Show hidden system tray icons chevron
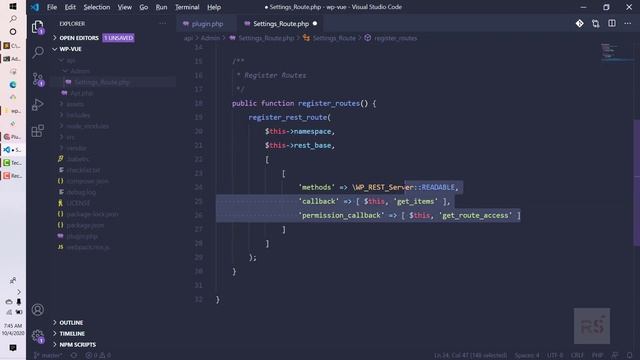This screenshot has width=640, height=360. pos(18,292)
